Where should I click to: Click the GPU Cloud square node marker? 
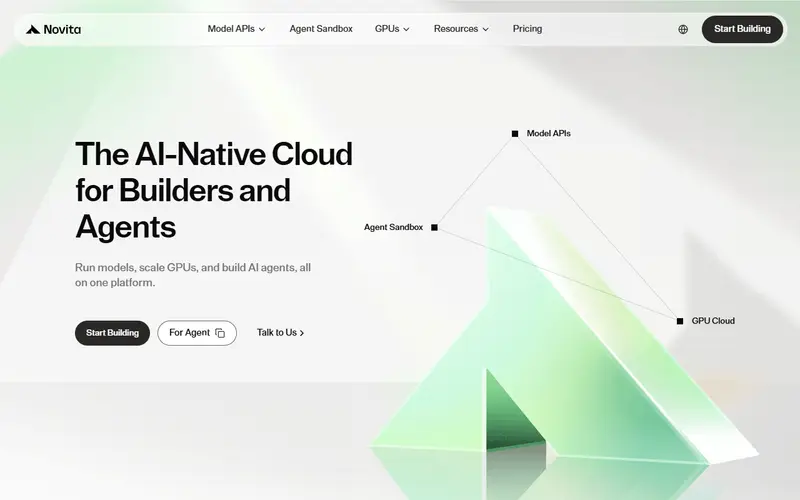680,321
